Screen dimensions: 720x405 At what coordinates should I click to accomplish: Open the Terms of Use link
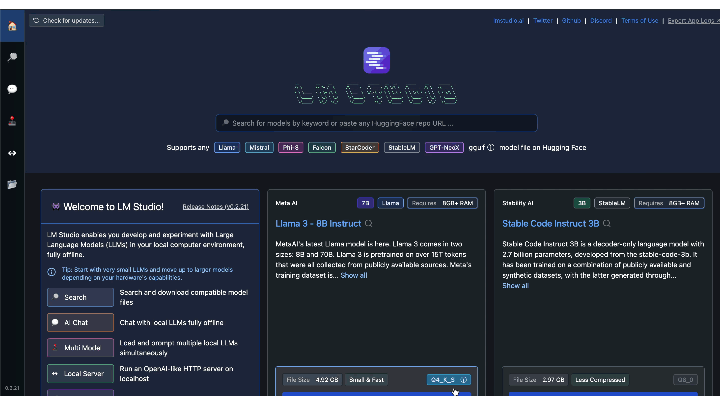[639, 20]
